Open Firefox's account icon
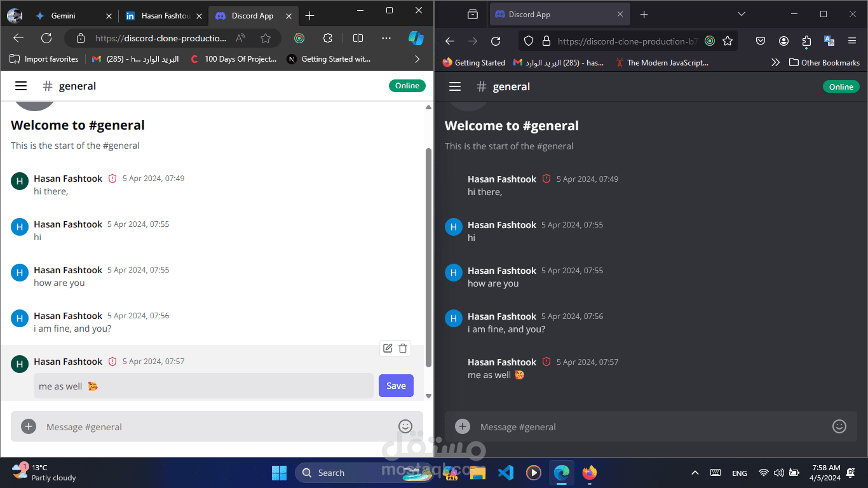This screenshot has height=488, width=868. [x=783, y=41]
